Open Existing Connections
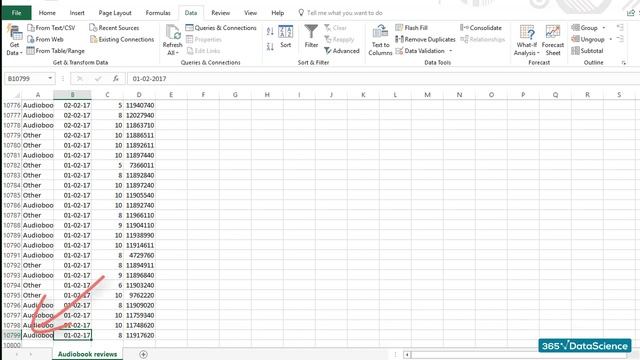The height and width of the screenshot is (360, 640). point(122,39)
